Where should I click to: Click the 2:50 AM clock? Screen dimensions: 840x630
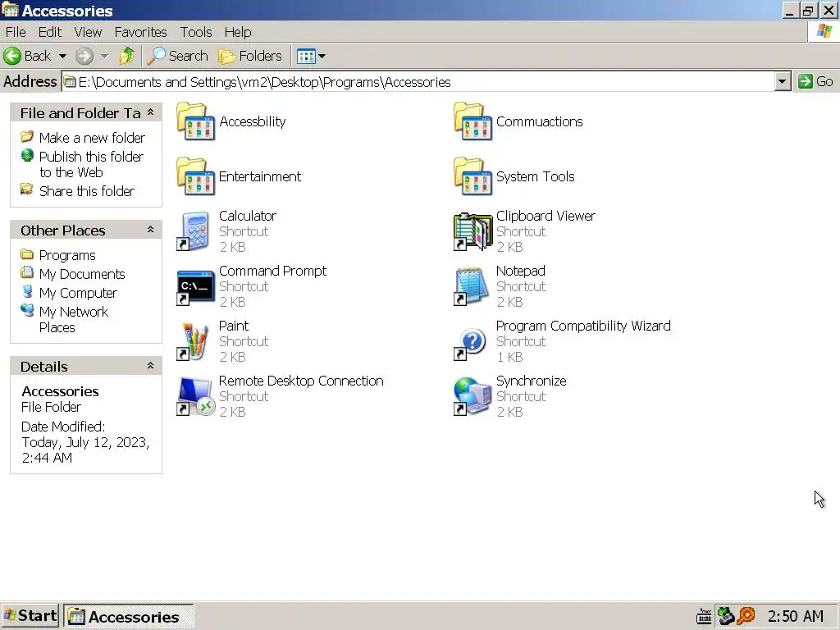pos(795,616)
